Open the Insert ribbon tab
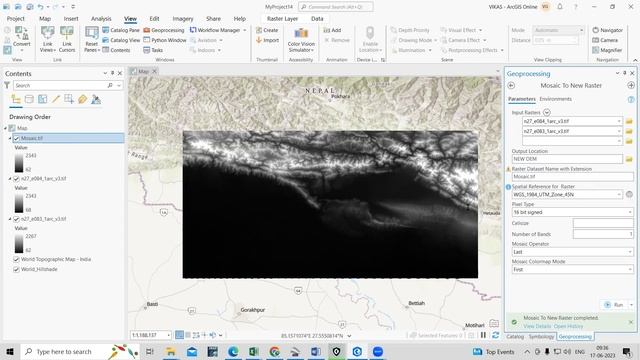The height and width of the screenshot is (360, 640). click(x=71, y=19)
